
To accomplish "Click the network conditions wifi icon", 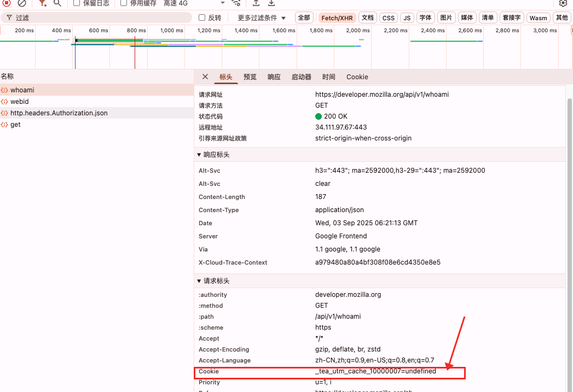I will [236, 3].
